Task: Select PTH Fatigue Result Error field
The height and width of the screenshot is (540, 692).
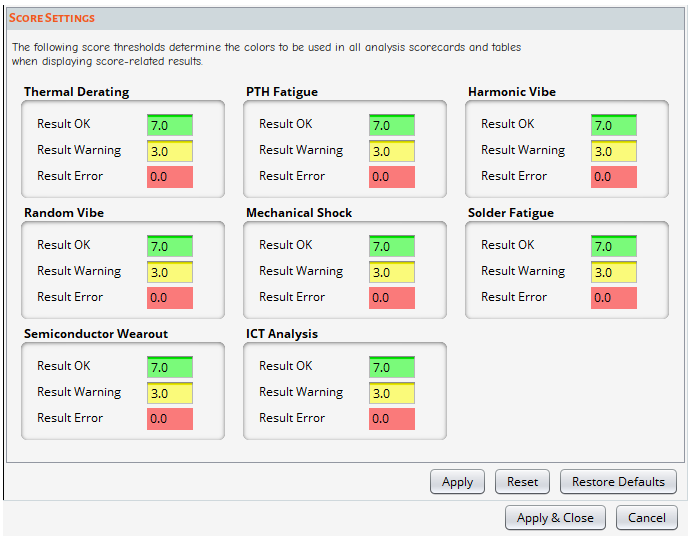Action: [x=392, y=177]
